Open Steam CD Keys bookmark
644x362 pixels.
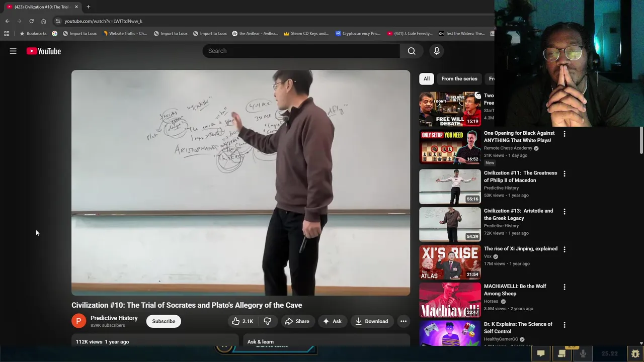coord(306,34)
